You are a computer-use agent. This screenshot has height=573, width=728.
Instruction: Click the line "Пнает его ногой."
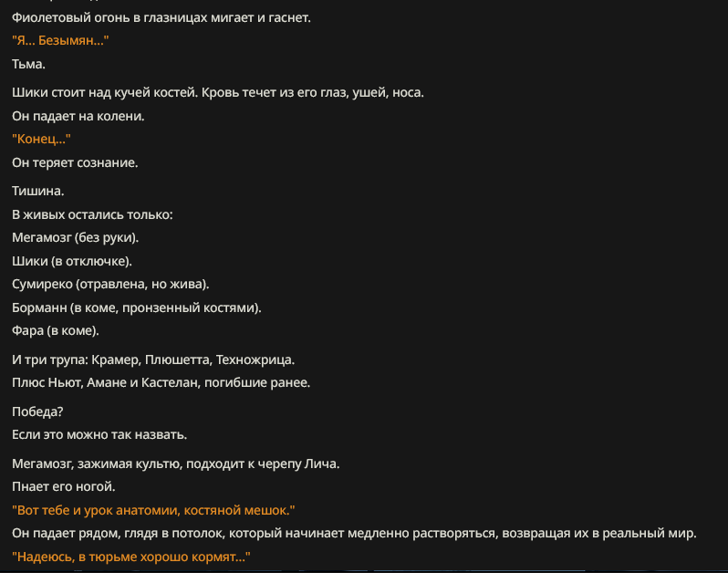point(64,486)
